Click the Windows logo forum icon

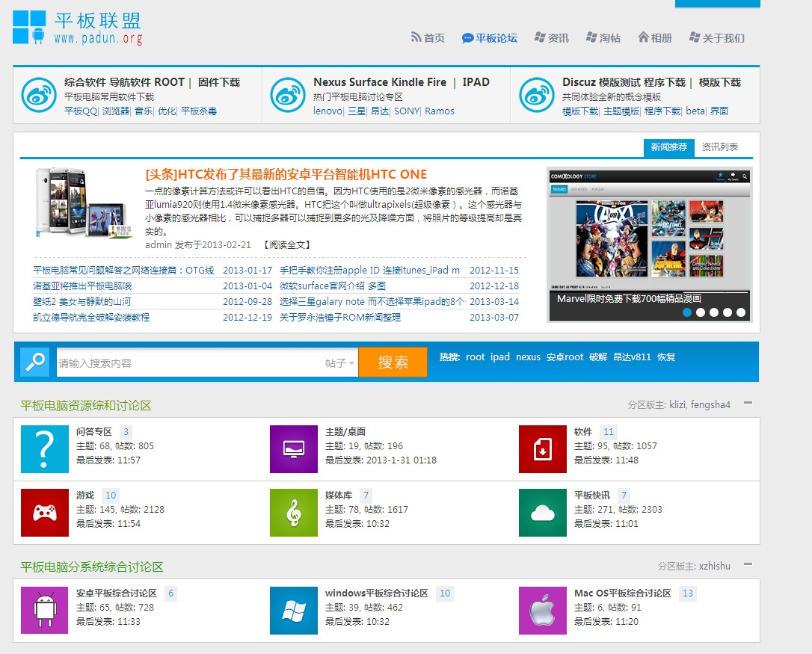293,610
